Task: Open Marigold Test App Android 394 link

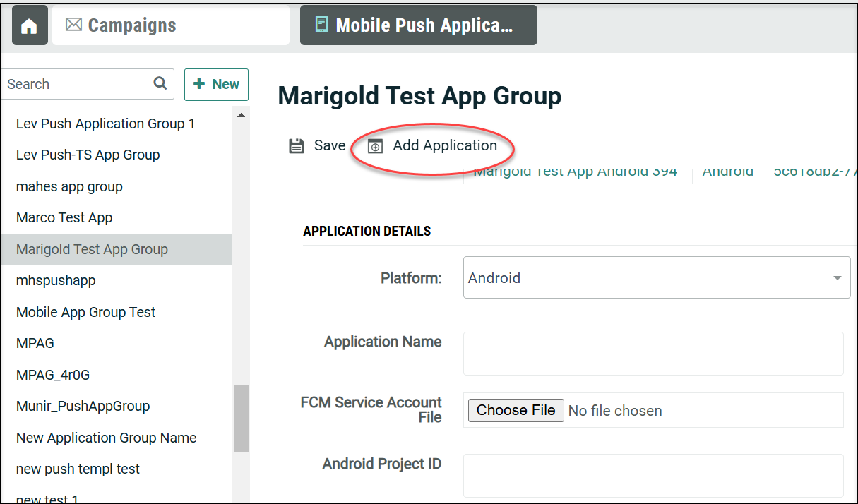Action: point(575,173)
